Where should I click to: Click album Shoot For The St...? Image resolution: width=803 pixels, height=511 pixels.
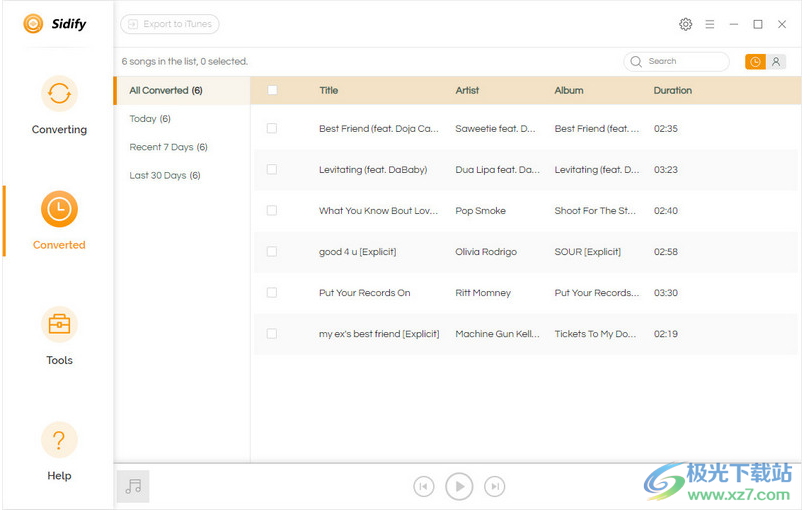595,210
